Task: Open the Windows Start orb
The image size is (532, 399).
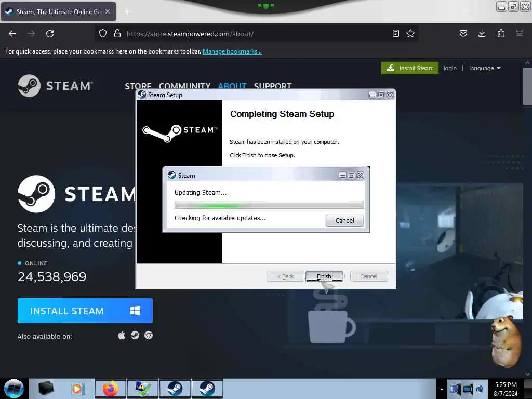Action: click(14, 389)
